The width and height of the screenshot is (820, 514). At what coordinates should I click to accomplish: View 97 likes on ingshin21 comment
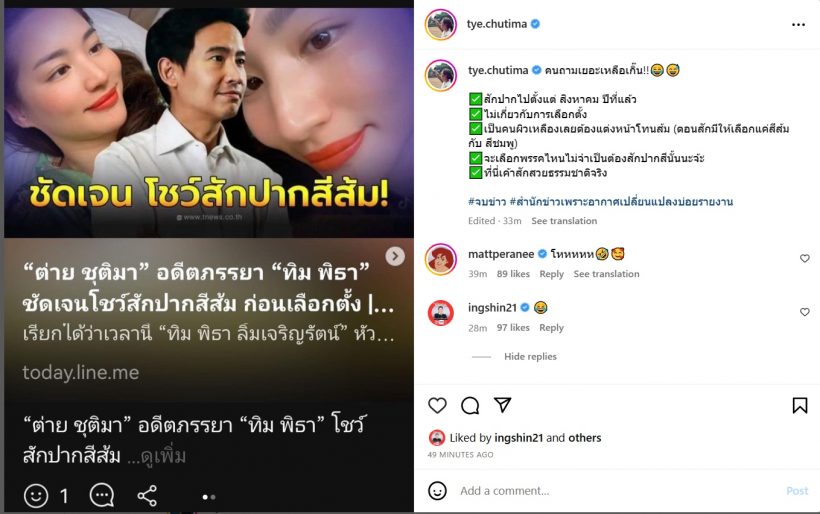(x=513, y=328)
